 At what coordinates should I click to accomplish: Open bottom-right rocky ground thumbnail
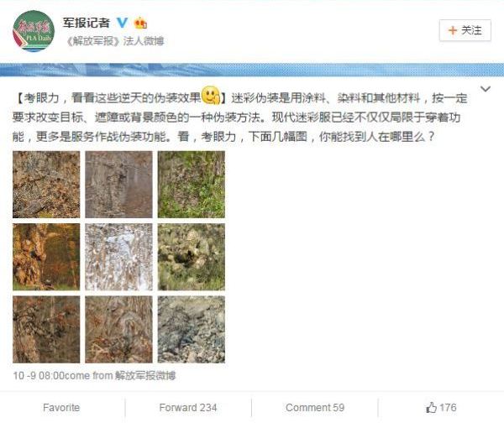click(x=192, y=330)
